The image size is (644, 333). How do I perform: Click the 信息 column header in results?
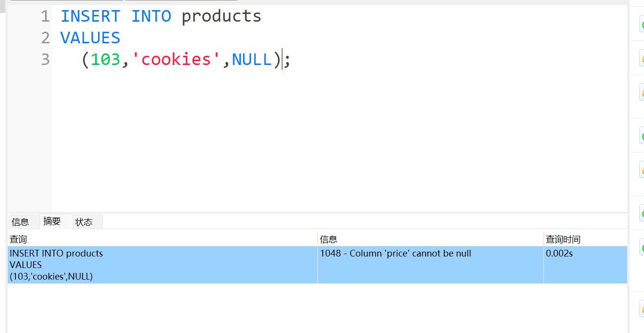pyautogui.click(x=328, y=239)
